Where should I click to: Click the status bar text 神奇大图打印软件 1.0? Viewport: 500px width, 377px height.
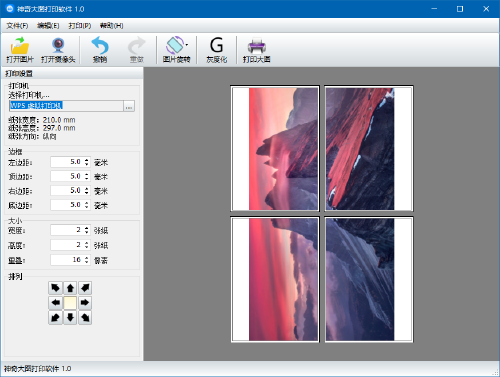pyautogui.click(x=37, y=369)
